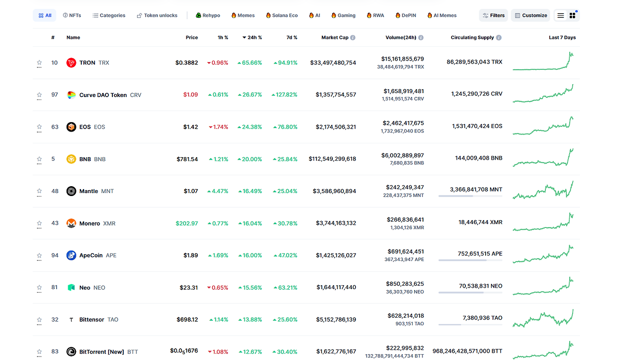Filter by RWA category
This screenshot has width=631, height=364.
tap(375, 15)
